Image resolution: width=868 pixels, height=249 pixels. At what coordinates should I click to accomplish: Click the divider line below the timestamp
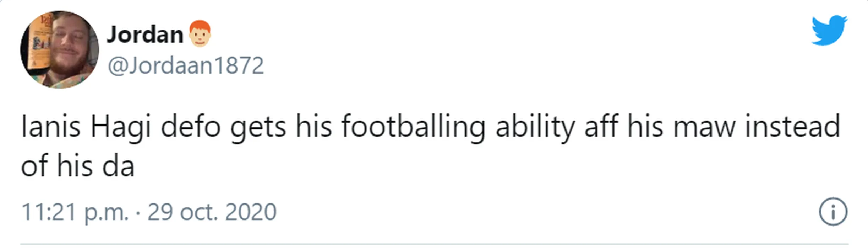pos(434,244)
